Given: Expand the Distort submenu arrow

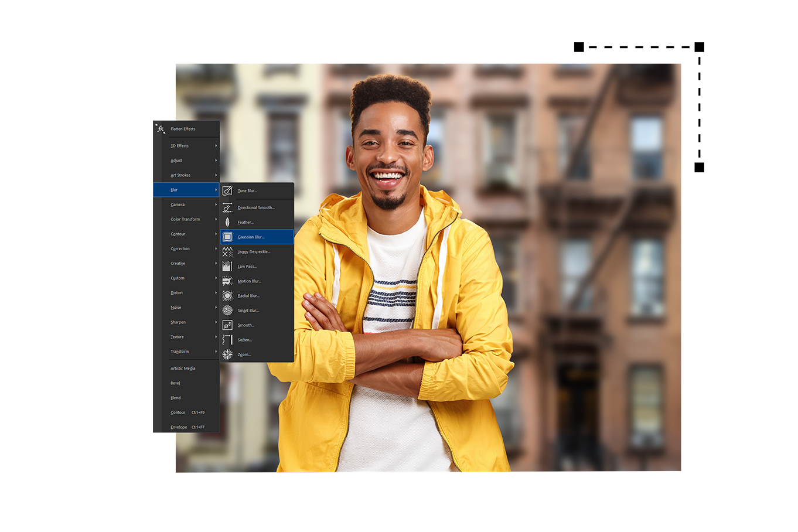Looking at the screenshot, I should pyautogui.click(x=216, y=293).
